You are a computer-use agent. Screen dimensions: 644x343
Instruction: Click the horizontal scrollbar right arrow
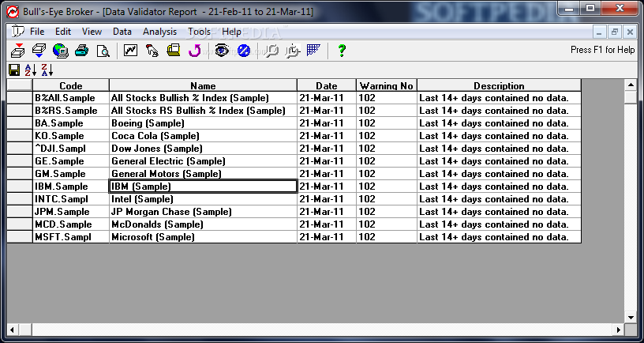[619, 330]
